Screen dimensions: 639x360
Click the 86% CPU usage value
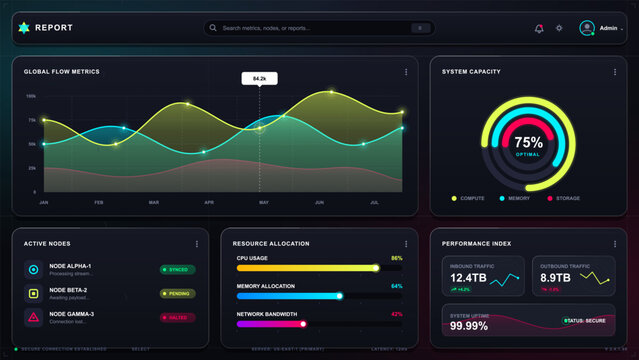[x=397, y=258]
